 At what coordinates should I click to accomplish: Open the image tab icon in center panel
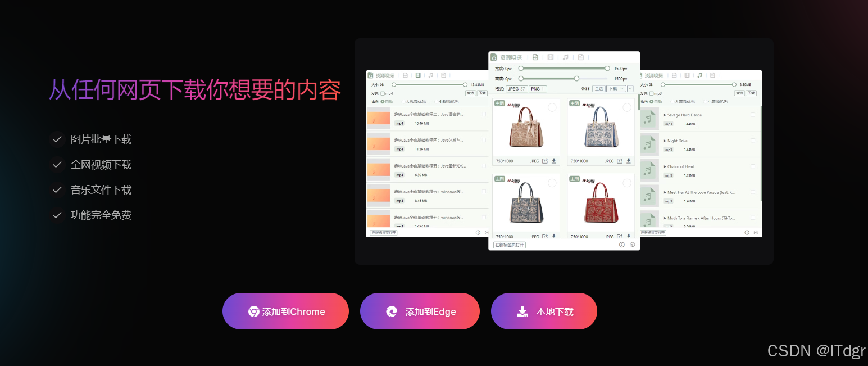click(535, 57)
